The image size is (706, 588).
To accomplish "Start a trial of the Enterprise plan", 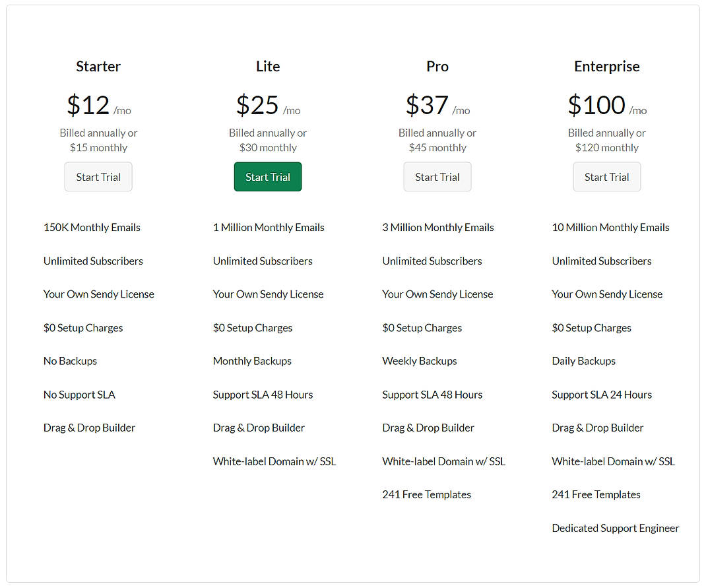I will [606, 176].
